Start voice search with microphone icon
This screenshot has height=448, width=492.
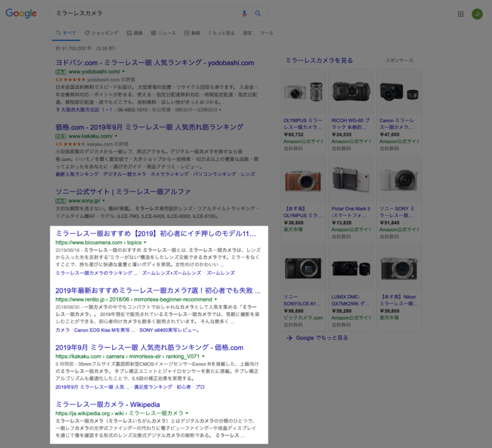pyautogui.click(x=244, y=14)
